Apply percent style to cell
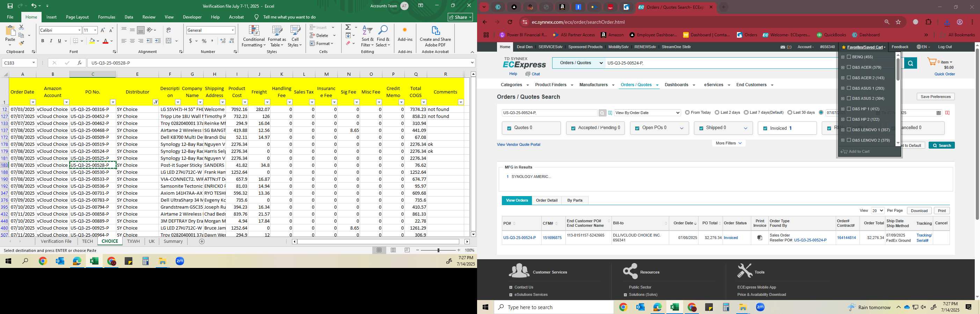The width and height of the screenshot is (980, 314). pos(204,41)
